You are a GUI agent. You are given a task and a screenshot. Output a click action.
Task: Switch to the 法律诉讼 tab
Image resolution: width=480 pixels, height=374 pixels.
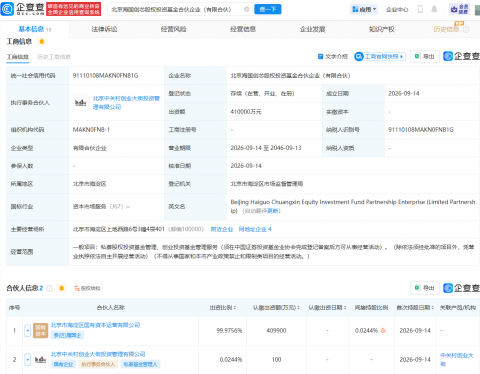tap(104, 29)
